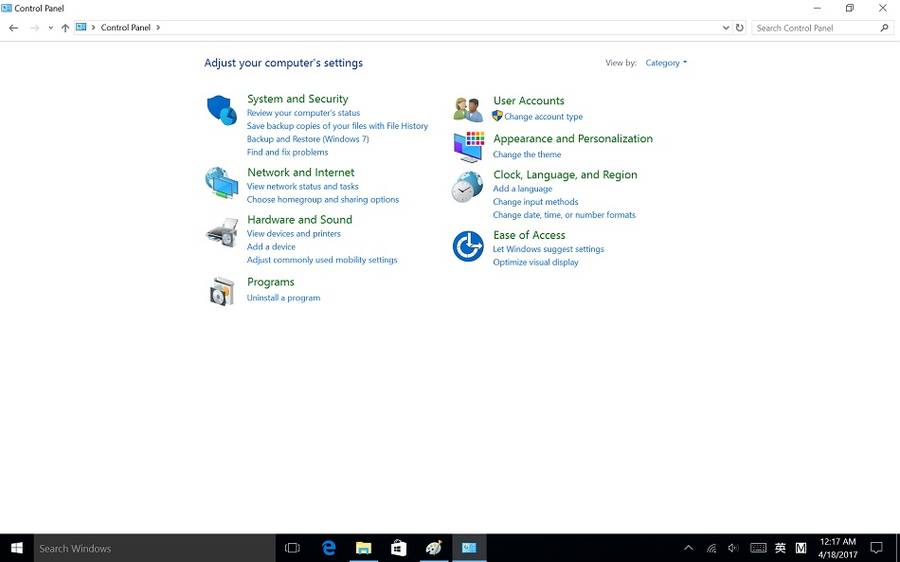Select Backup and Restore (Windows 7)
This screenshot has width=900, height=562.
coord(308,139)
